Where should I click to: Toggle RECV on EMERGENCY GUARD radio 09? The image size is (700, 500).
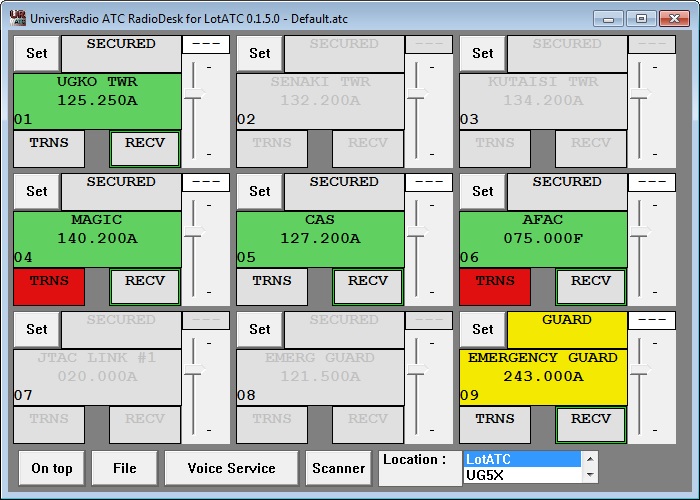(591, 425)
